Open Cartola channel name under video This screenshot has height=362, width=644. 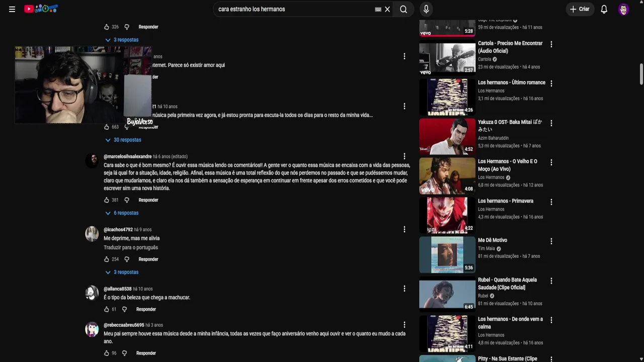click(485, 59)
